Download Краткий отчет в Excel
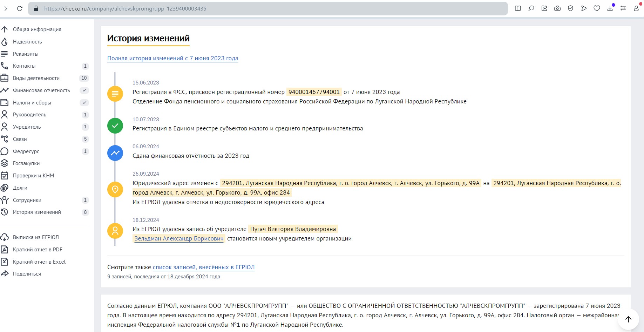 pos(39,262)
